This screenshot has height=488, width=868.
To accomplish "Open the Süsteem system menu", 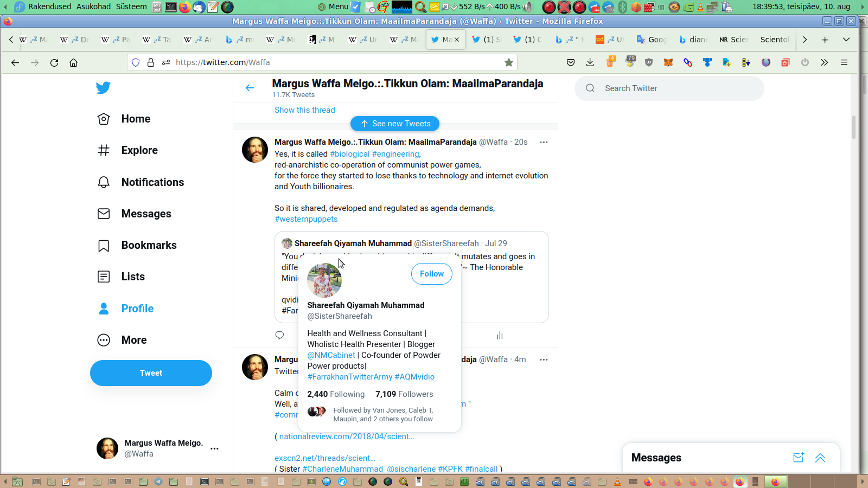I will 131,7.
